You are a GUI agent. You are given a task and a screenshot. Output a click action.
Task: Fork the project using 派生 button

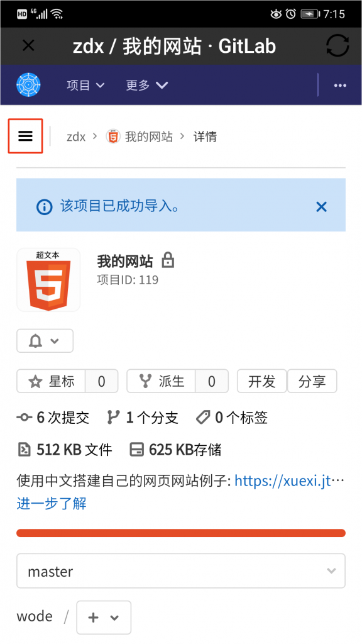[x=161, y=381]
